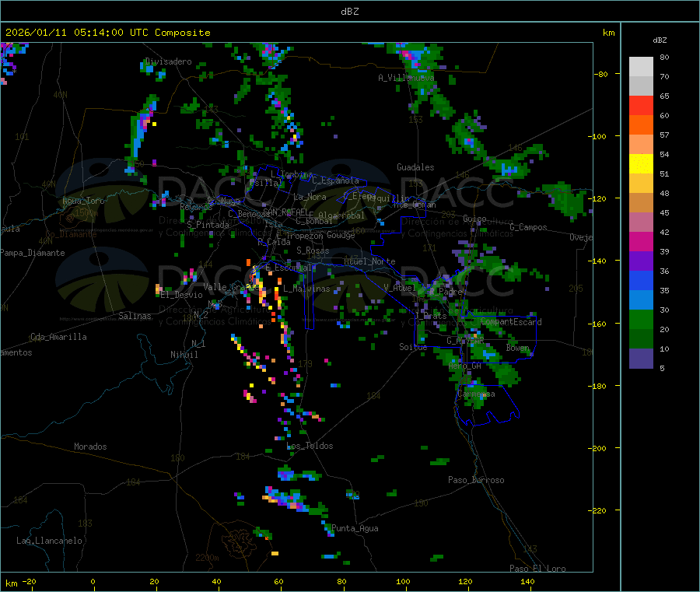Click the 'Guadales' map label

[x=415, y=167]
